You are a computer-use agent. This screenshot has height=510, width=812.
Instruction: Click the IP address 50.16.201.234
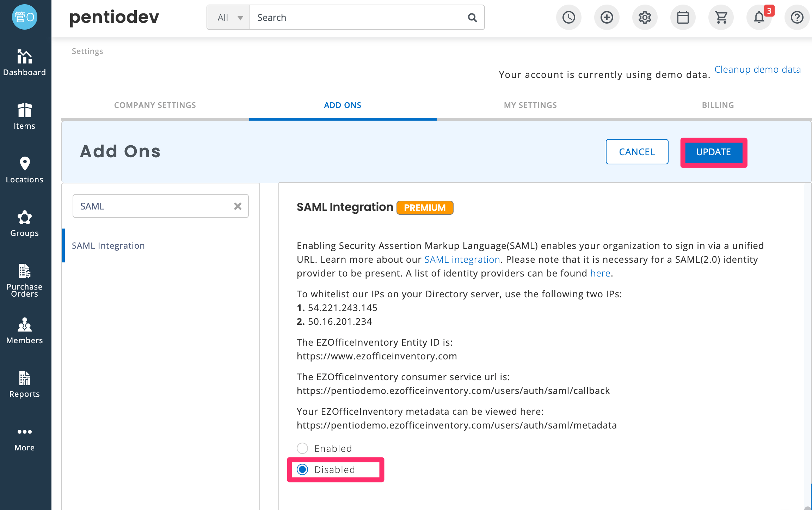tap(340, 322)
